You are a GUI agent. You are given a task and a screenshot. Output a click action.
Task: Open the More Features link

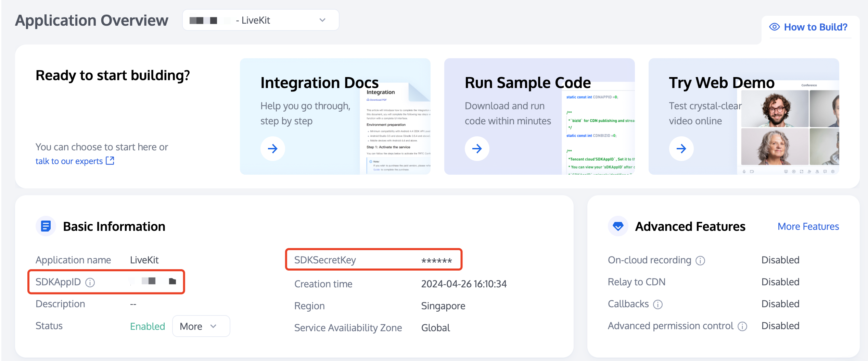pos(808,226)
